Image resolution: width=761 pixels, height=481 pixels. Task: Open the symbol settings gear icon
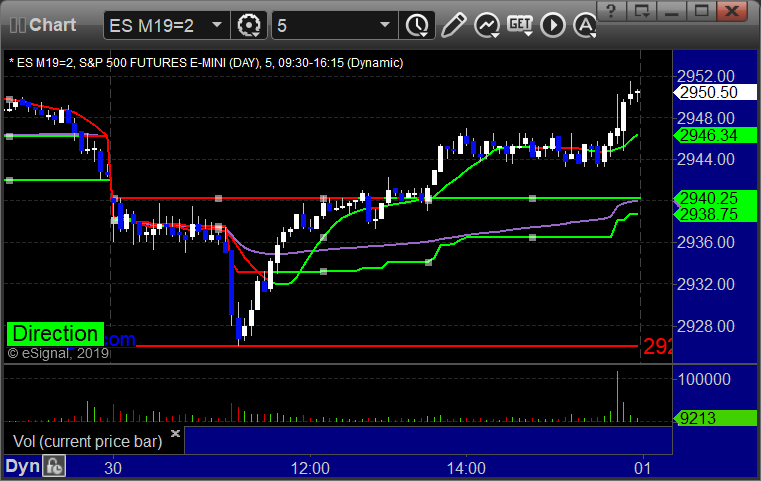click(248, 25)
